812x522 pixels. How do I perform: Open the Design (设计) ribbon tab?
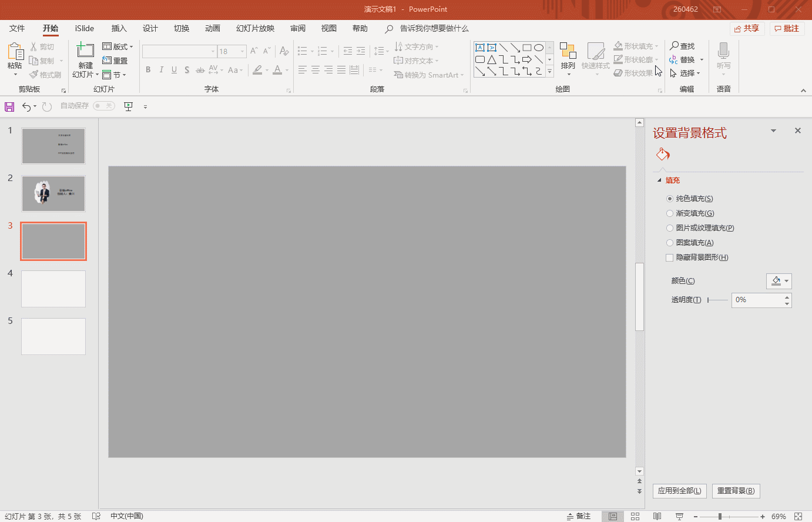coord(150,28)
